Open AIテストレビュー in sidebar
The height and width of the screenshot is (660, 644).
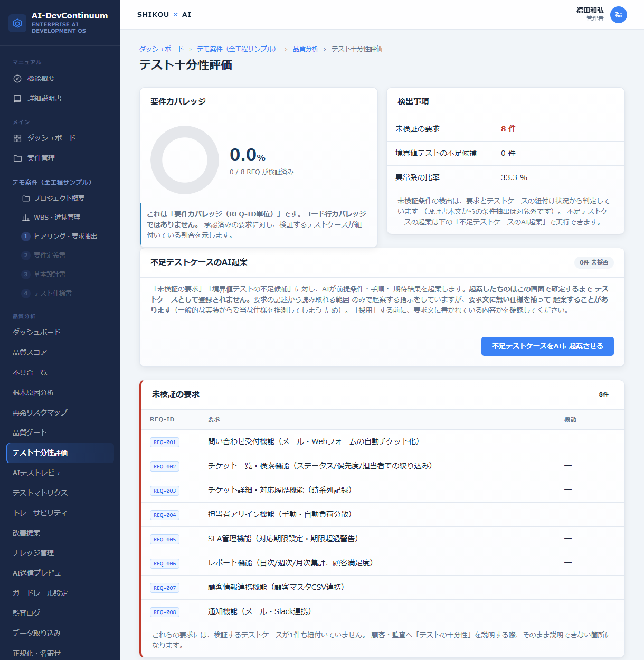click(x=60, y=473)
